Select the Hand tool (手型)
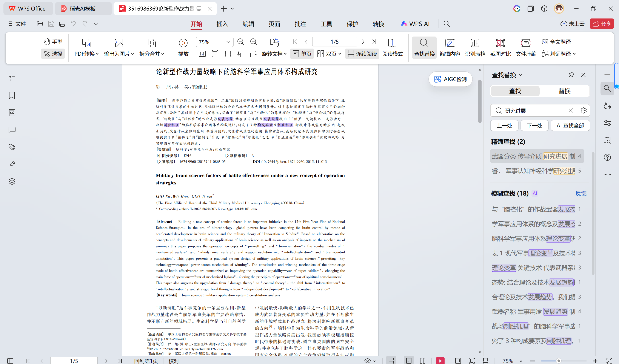Screen dimensions: 619x364 [x=53, y=42]
